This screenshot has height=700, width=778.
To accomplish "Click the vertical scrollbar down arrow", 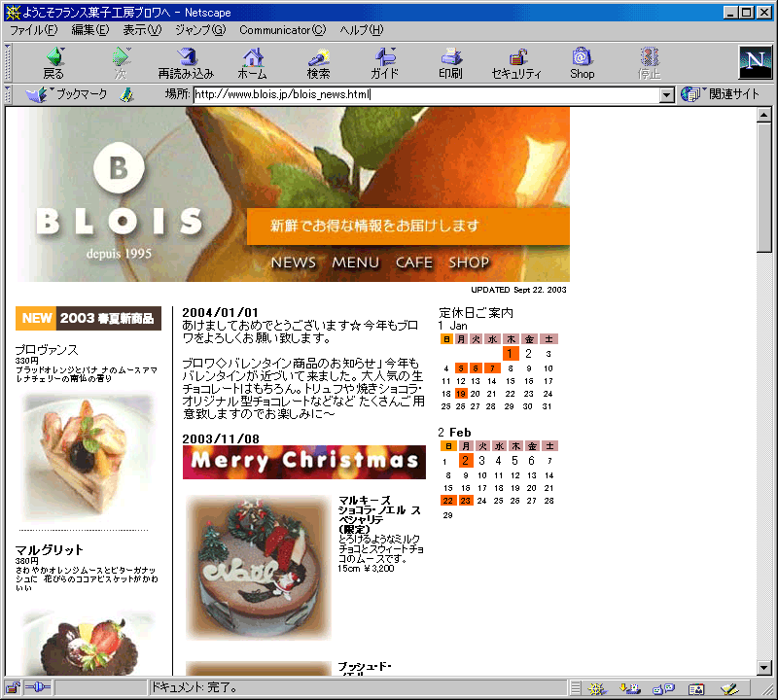I will [764, 668].
